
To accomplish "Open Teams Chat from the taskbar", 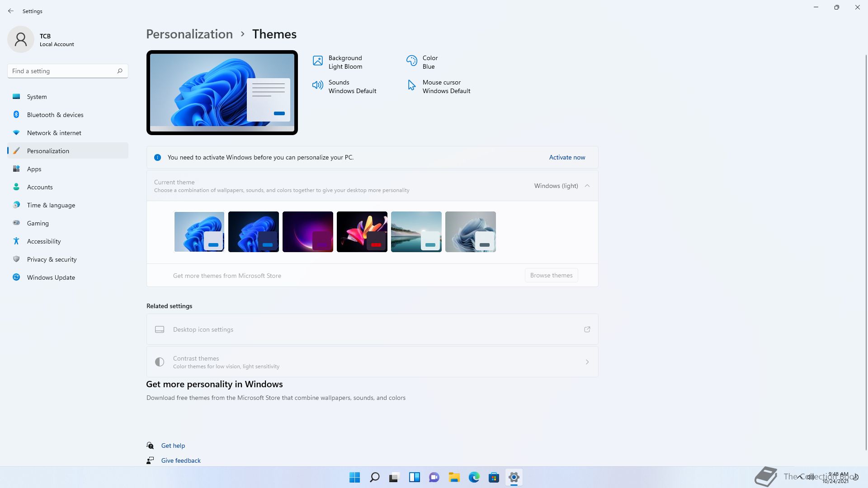I will click(x=434, y=477).
